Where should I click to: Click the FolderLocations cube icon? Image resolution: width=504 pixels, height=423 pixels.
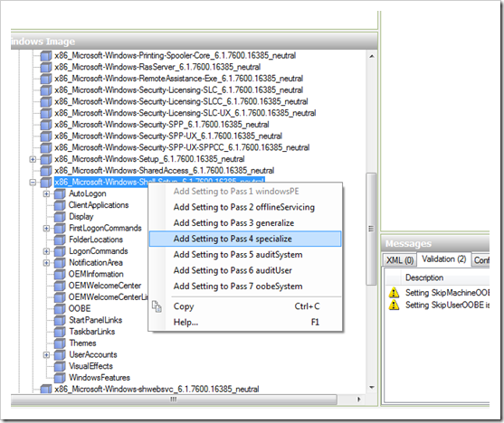(60, 240)
